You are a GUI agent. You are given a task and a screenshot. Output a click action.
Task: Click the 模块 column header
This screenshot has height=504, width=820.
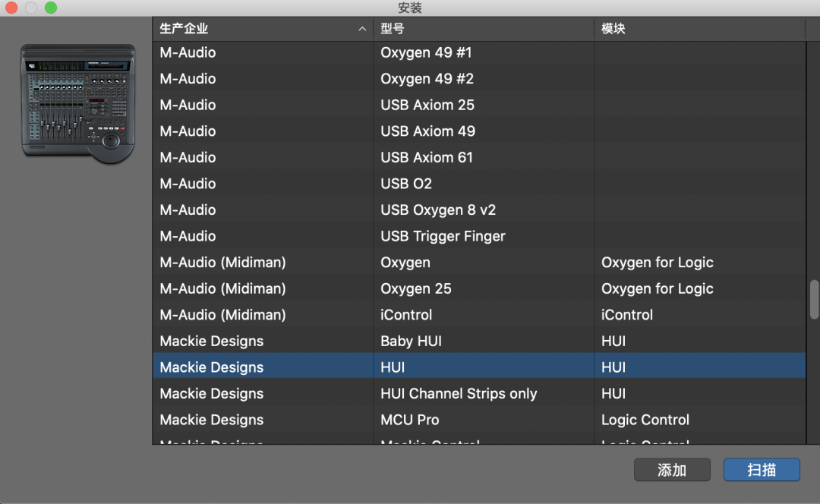point(700,29)
